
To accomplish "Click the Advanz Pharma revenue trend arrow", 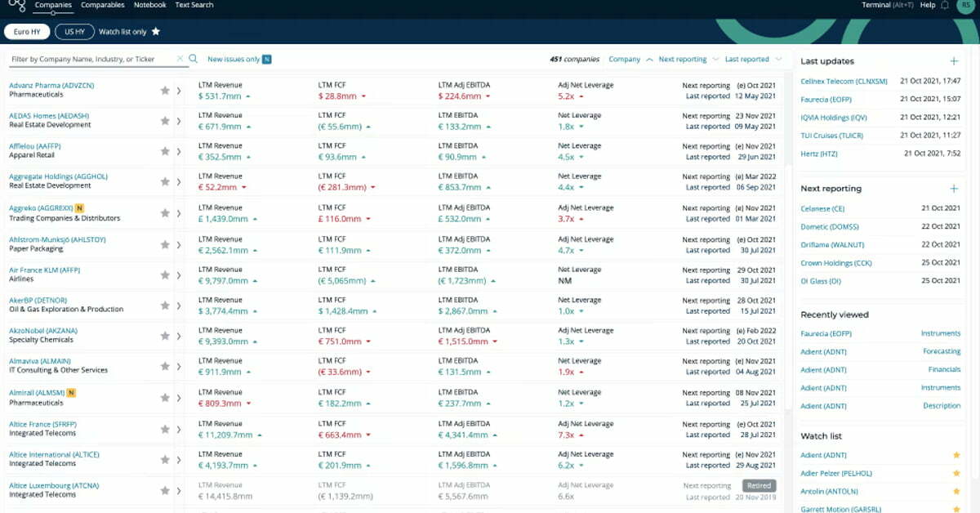I will [x=247, y=96].
